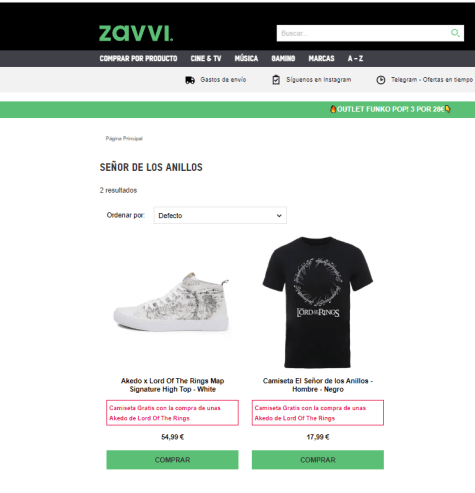This screenshot has height=493, width=475.
Task: Open the Outlet Funko Pop 3 por 28€ banner
Action: pos(390,109)
